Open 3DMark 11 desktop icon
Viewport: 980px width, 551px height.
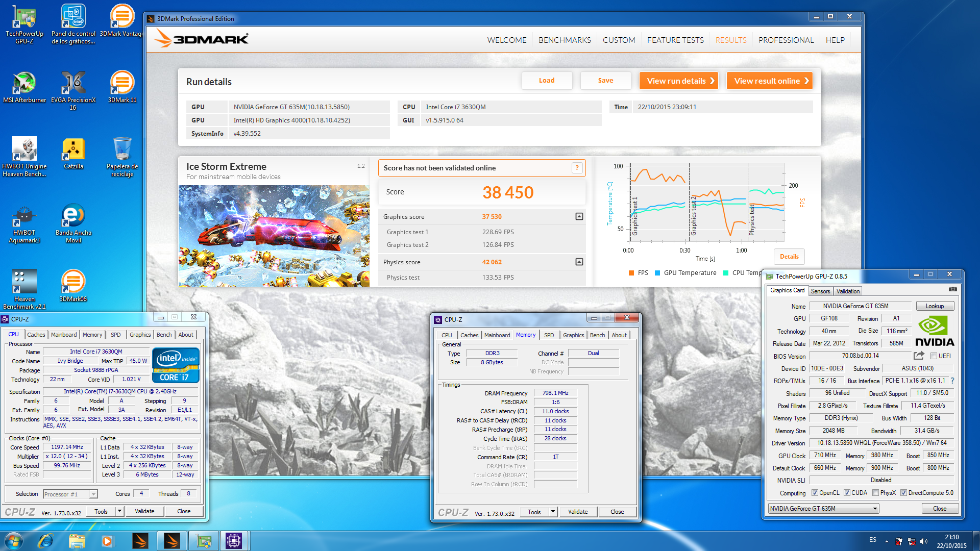click(122, 87)
